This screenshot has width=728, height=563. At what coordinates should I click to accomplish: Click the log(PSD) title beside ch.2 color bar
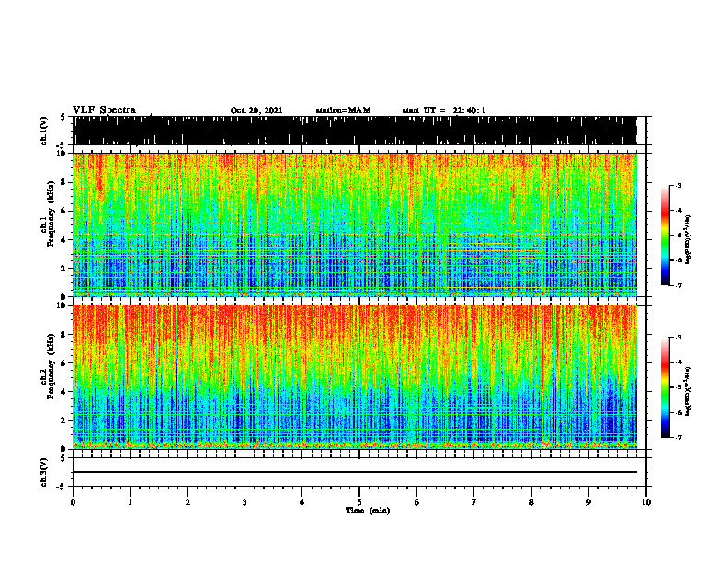(x=688, y=391)
